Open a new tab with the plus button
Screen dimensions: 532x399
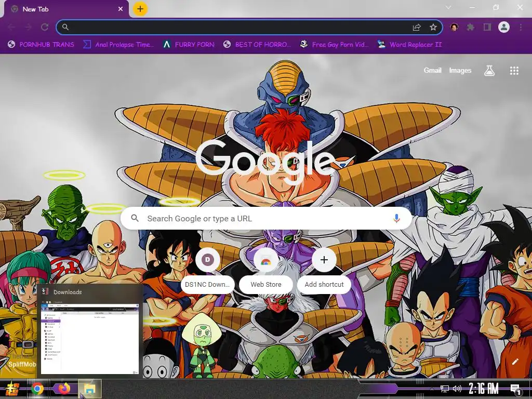[140, 9]
